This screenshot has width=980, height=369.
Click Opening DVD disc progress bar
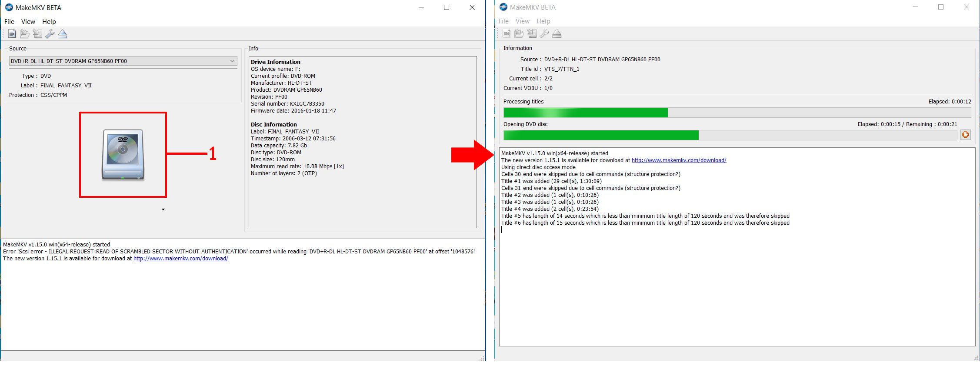[x=730, y=135]
